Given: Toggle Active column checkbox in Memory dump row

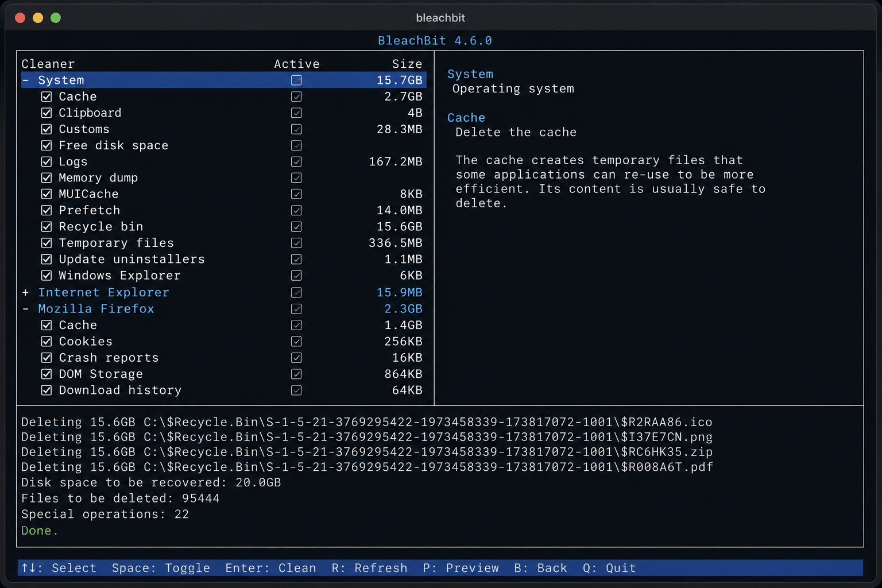Looking at the screenshot, I should pyautogui.click(x=296, y=178).
